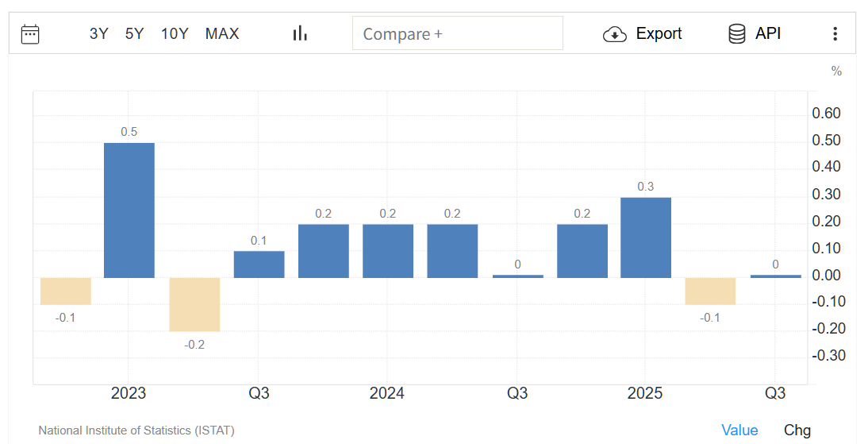Screen dimensions: 868x444
Task: Open the three-dot more options menu
Action: pos(835,33)
